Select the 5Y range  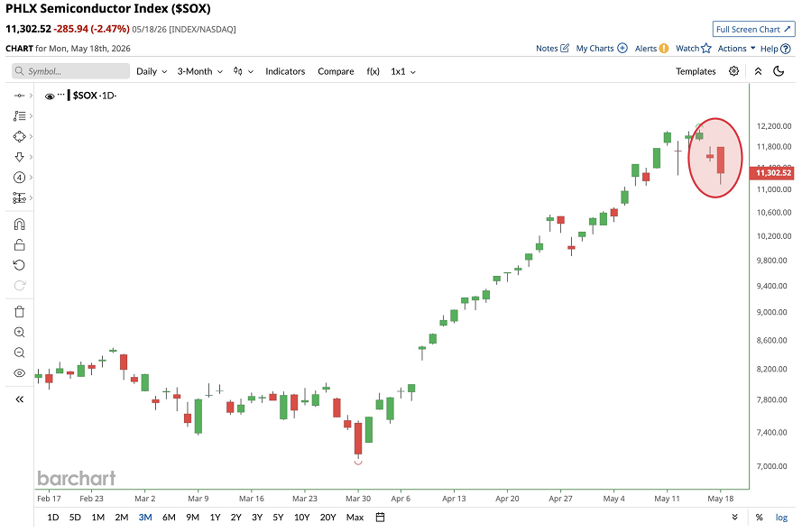tap(278, 518)
